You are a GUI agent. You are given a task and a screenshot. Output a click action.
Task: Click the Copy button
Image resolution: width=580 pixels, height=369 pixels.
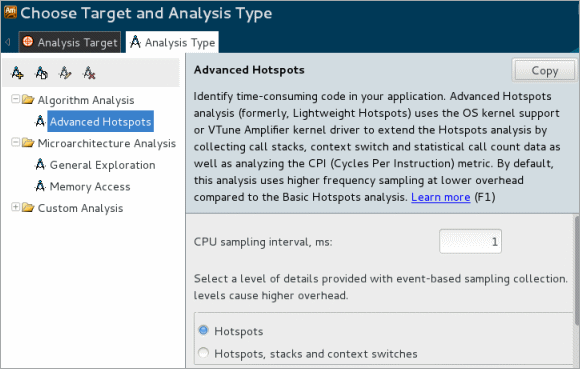(x=544, y=70)
